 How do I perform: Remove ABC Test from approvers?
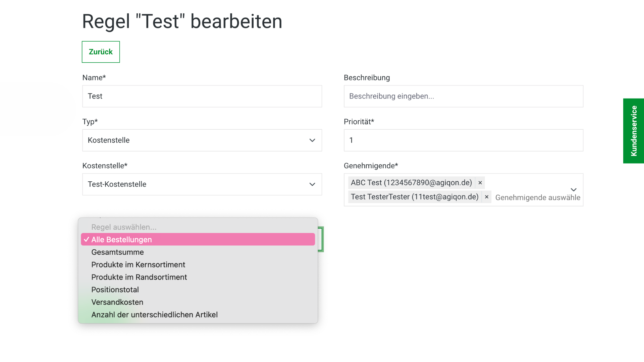[x=480, y=183]
